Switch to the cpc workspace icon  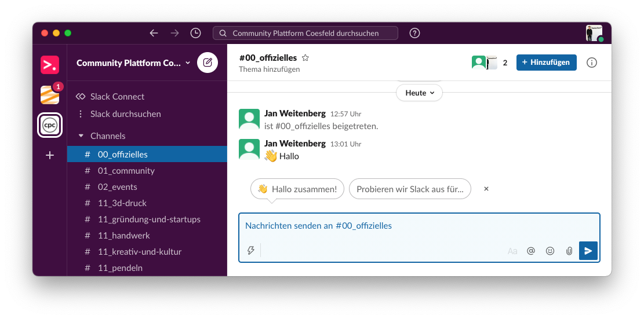click(50, 124)
